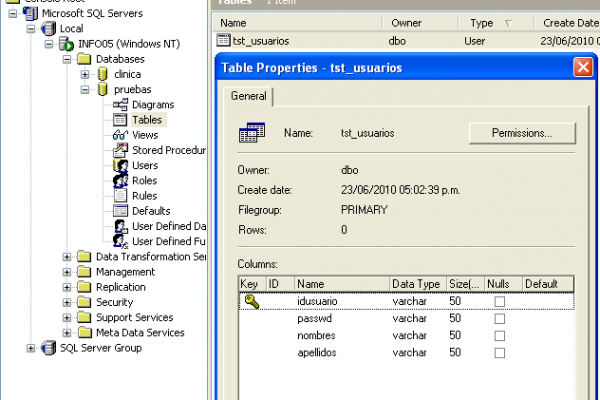Screen dimensions: 600x400
Task: Click the Key column header in Columns grid
Action: [252, 284]
